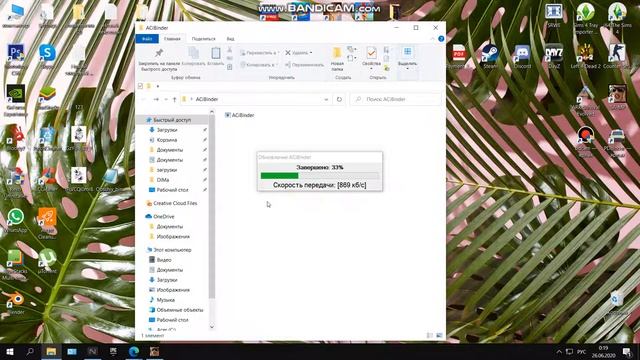640x360 pixels.
Task: Click Pin to Quick Access icon
Action: tap(159, 60)
